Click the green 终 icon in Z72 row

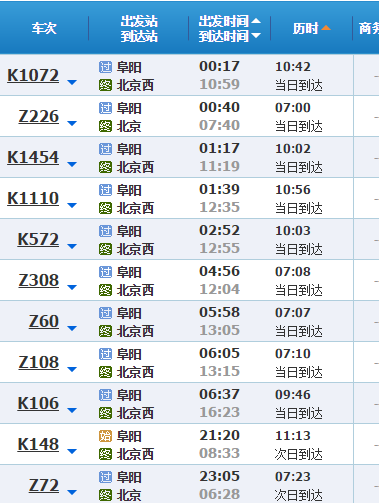click(x=105, y=495)
